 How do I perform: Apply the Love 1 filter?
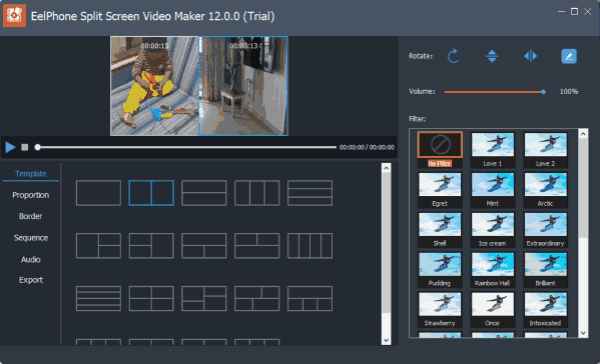[492, 149]
